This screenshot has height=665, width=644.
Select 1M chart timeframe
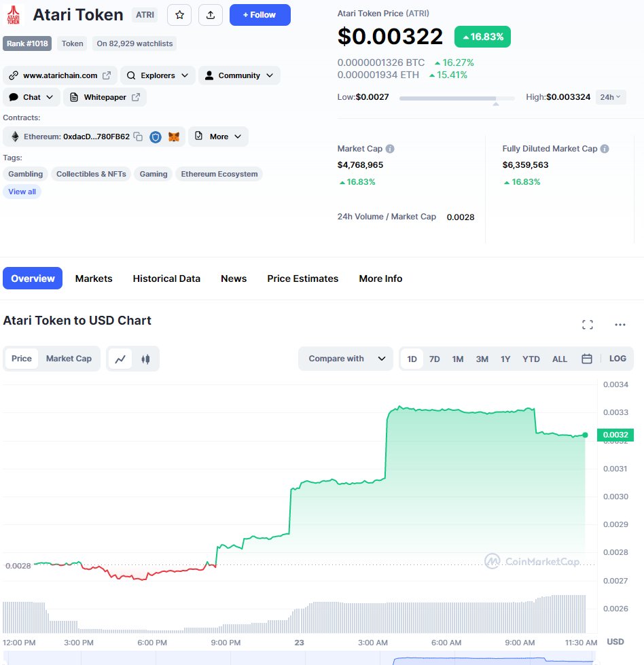pyautogui.click(x=458, y=359)
